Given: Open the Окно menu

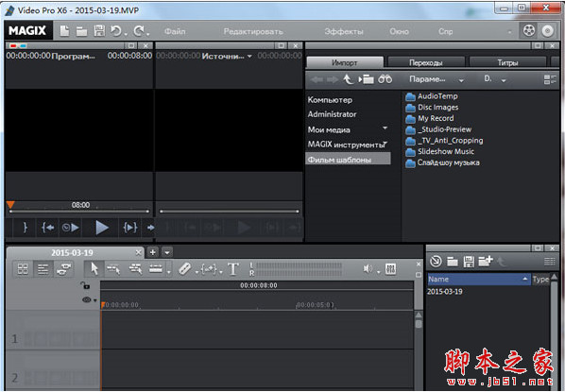Looking at the screenshot, I should pos(399,31).
